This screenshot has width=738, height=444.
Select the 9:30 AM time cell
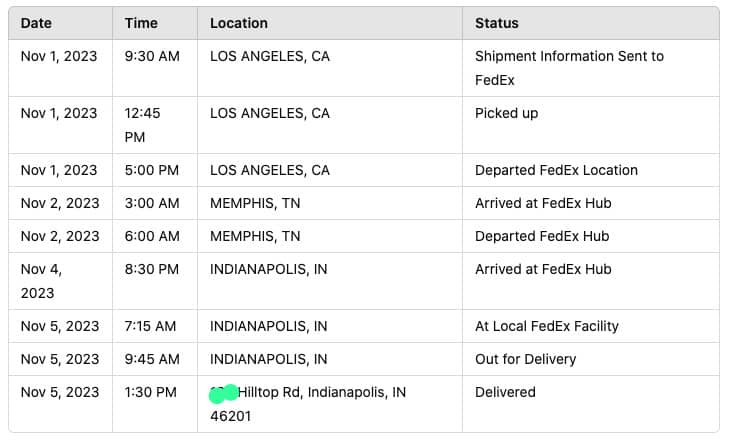click(152, 56)
